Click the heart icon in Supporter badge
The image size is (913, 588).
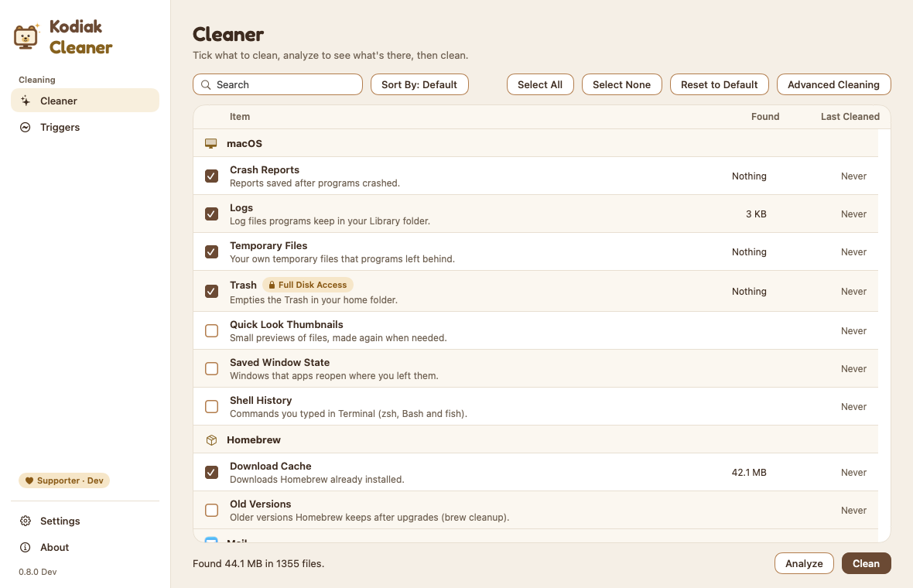[29, 480]
